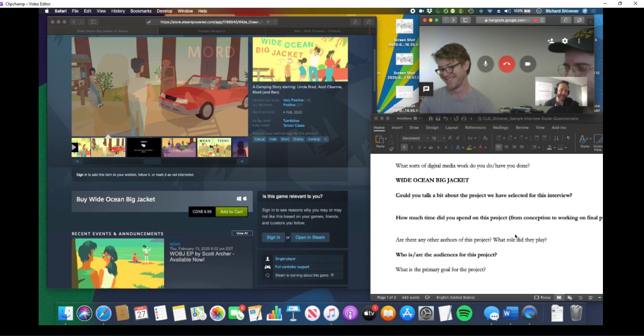Print the Word document
The image size is (644, 336).
pyautogui.click(x=464, y=119)
